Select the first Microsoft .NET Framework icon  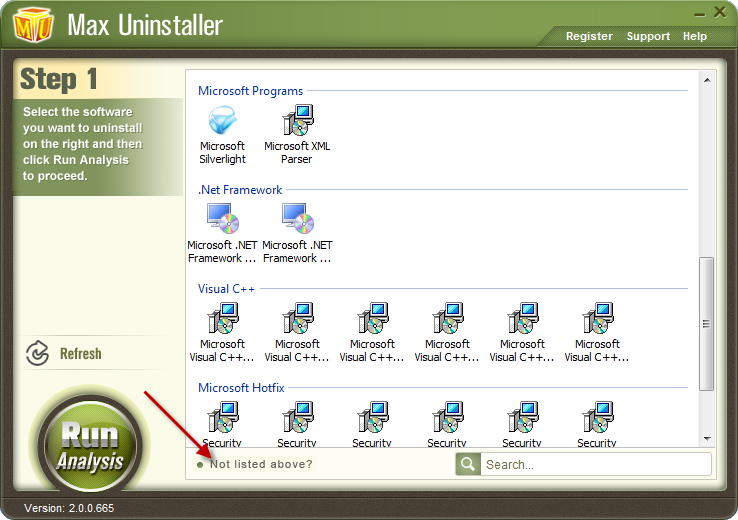coord(223,219)
